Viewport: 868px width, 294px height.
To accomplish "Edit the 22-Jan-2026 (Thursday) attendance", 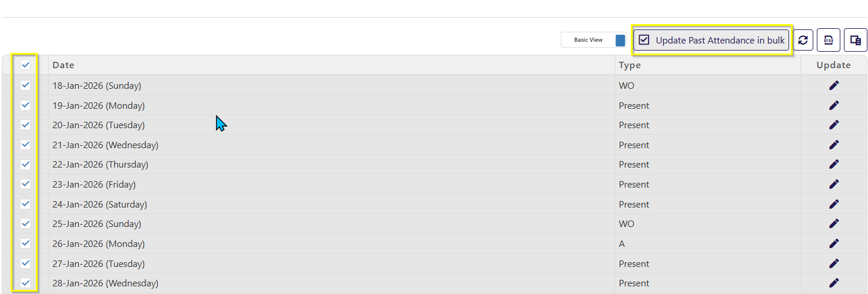I will coord(834,165).
